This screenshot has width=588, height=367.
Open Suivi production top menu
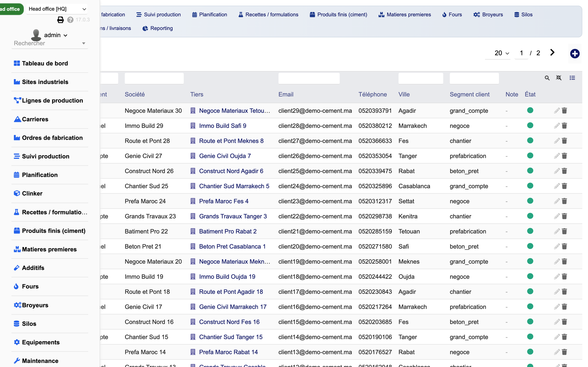pyautogui.click(x=159, y=15)
